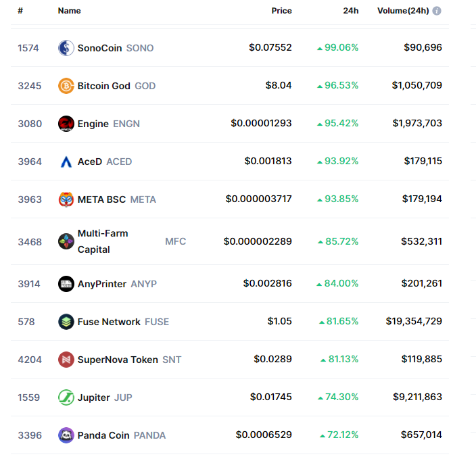Sort by the Price column header
Image resolution: width=476 pixels, height=463 pixels.
point(281,11)
